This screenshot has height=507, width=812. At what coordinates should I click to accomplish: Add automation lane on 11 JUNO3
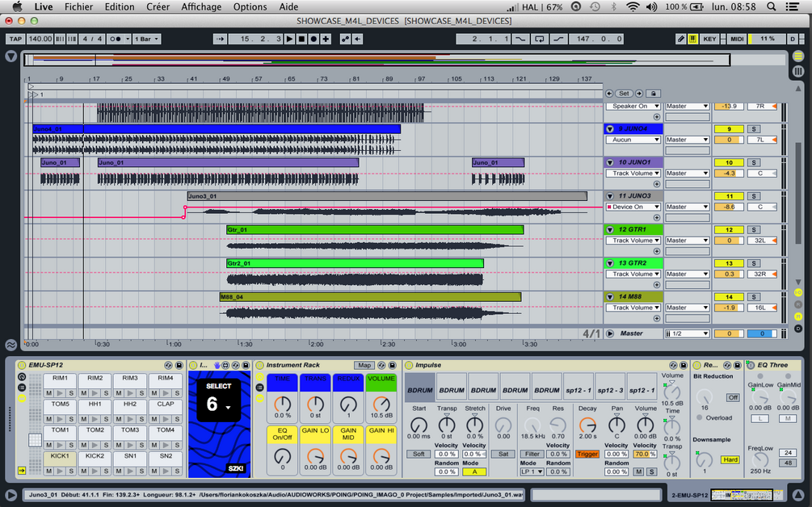coord(657,218)
